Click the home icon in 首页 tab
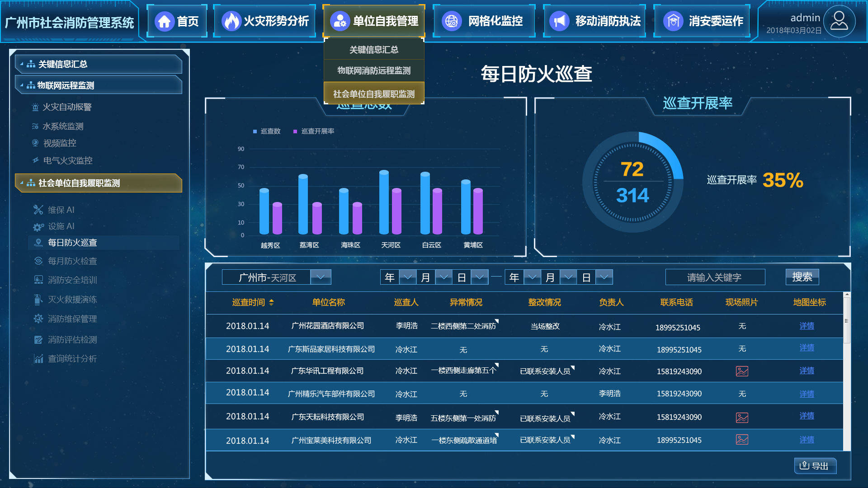This screenshot has width=868, height=488. coord(165,21)
